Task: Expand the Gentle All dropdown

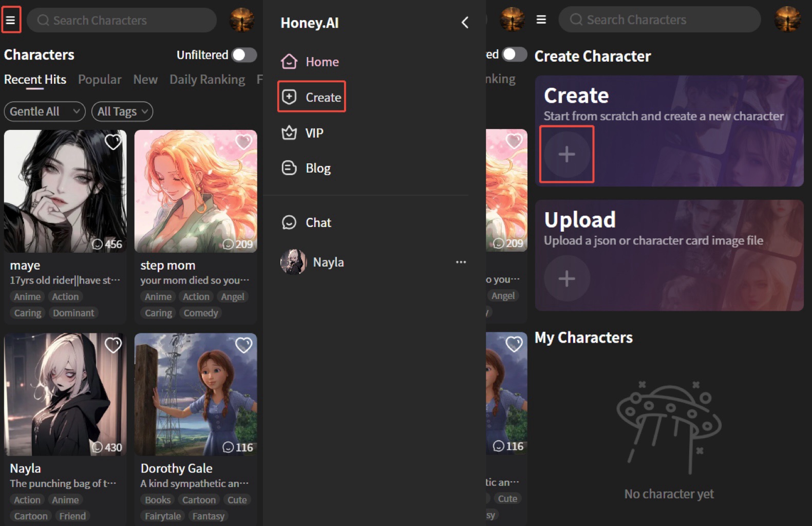Action: pyautogui.click(x=44, y=111)
